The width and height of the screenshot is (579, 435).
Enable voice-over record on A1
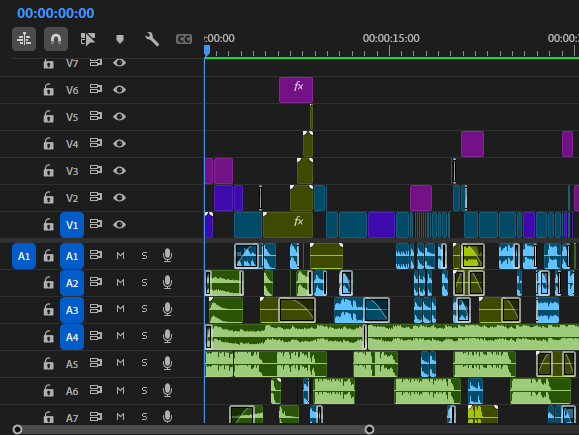point(167,255)
